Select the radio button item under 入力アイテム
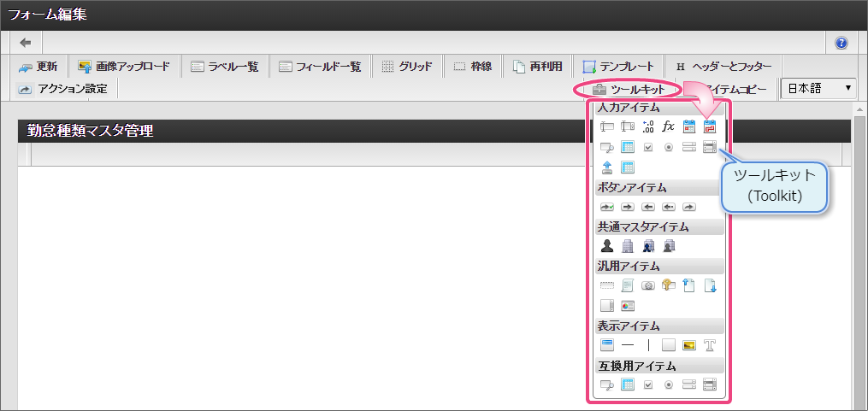Viewport: 868px width, 411px height. point(669,147)
